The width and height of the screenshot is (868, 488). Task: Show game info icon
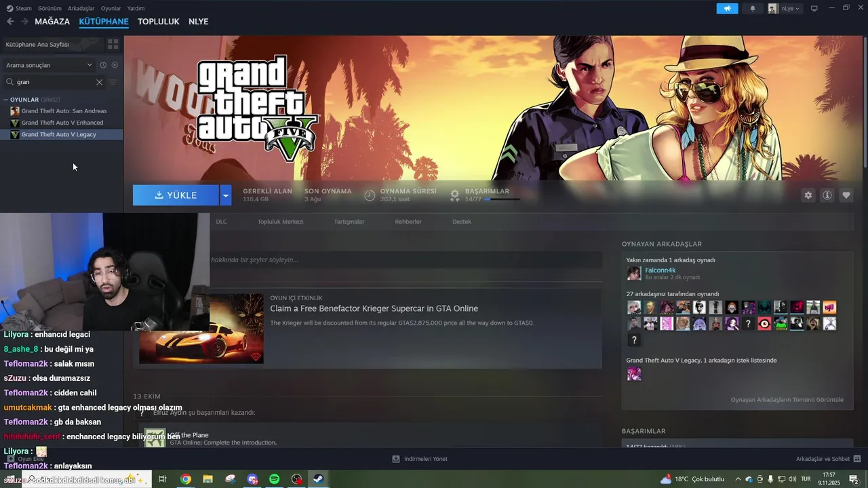click(827, 195)
